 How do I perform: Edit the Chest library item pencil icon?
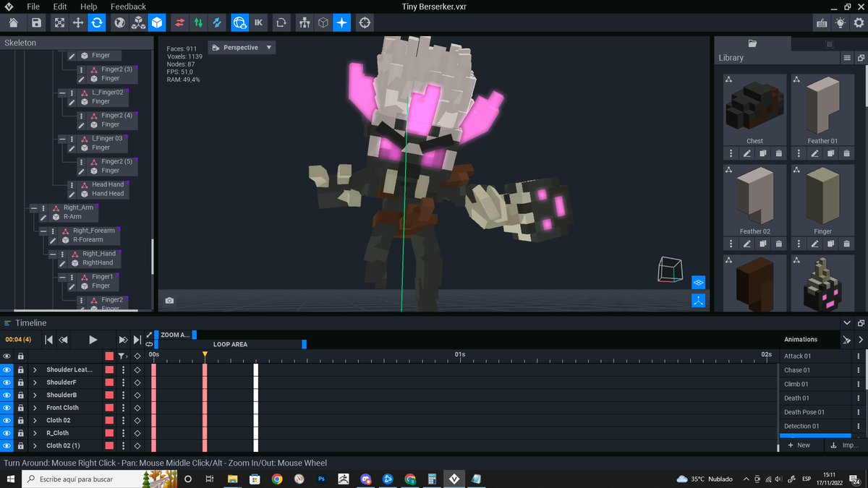[747, 153]
